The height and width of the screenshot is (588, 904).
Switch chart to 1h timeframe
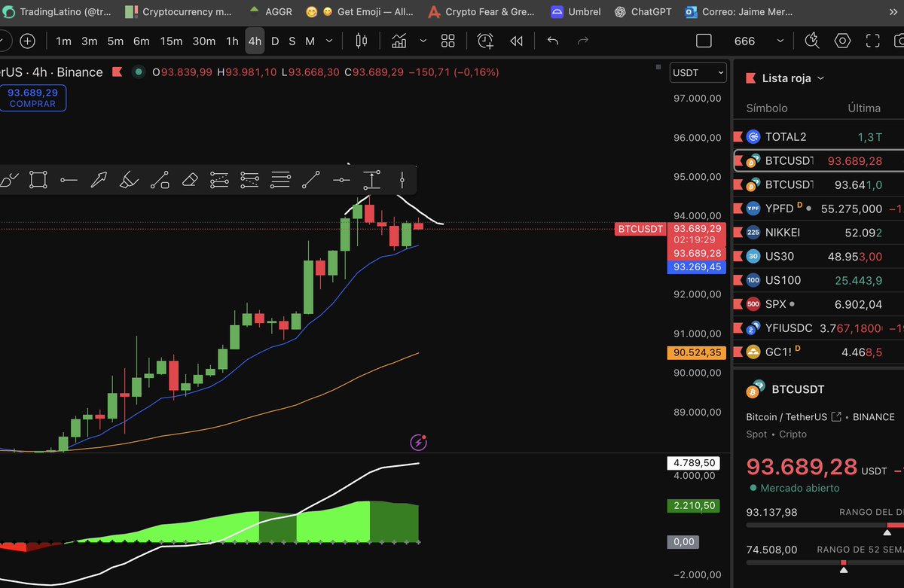(232, 41)
